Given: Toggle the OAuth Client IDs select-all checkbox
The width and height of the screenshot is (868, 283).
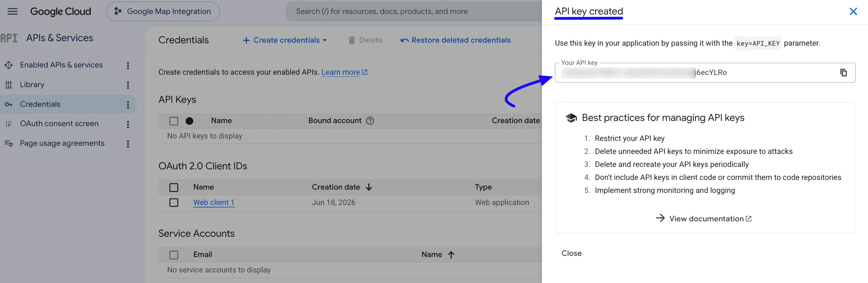Looking at the screenshot, I should (174, 187).
